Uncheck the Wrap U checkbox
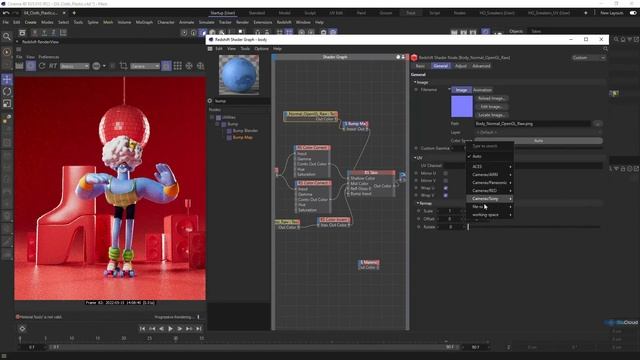The image size is (640, 360). [445, 188]
